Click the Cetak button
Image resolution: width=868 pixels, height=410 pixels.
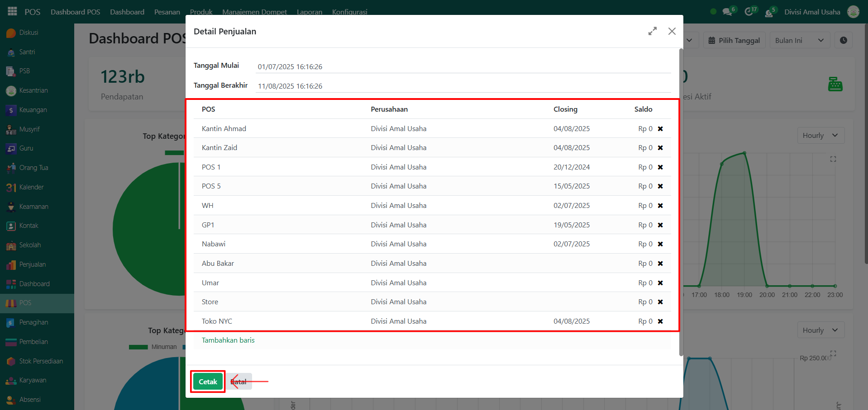[208, 382]
